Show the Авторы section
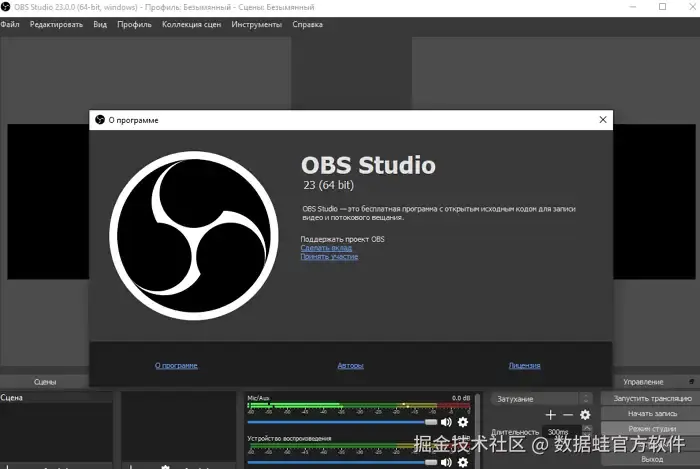 pyautogui.click(x=350, y=365)
